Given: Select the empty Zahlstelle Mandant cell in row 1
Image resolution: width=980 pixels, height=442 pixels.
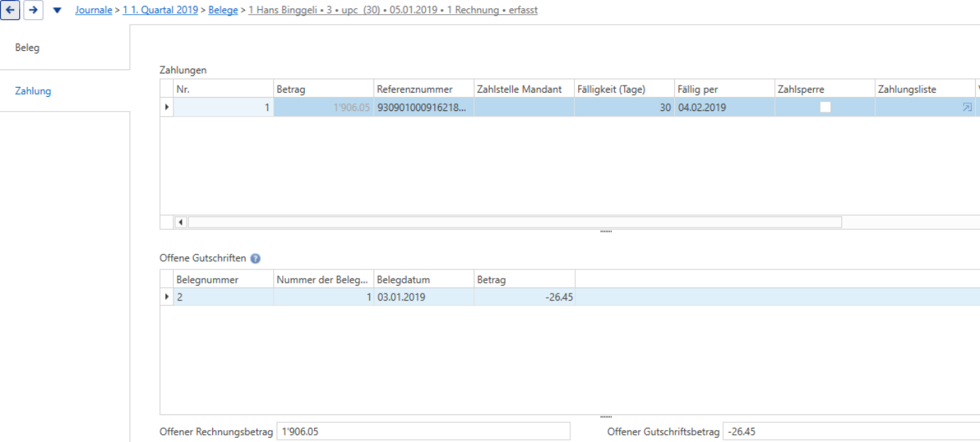Looking at the screenshot, I should 524,107.
